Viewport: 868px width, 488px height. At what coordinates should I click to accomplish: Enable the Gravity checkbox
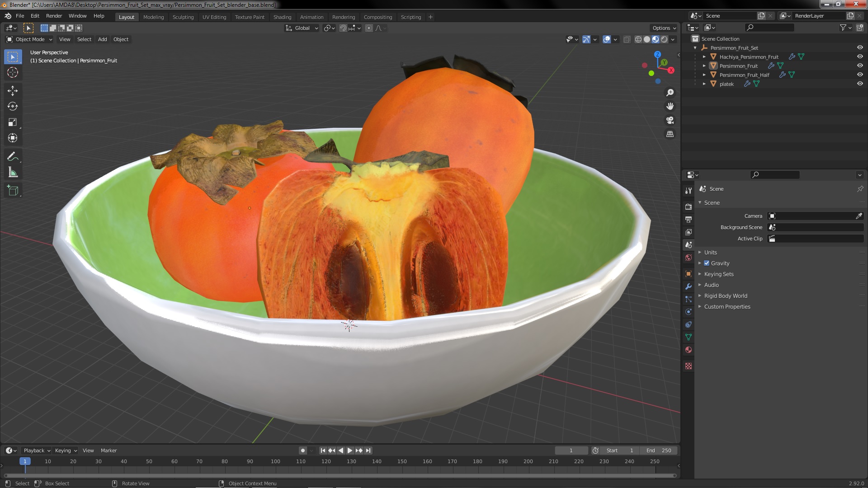707,263
